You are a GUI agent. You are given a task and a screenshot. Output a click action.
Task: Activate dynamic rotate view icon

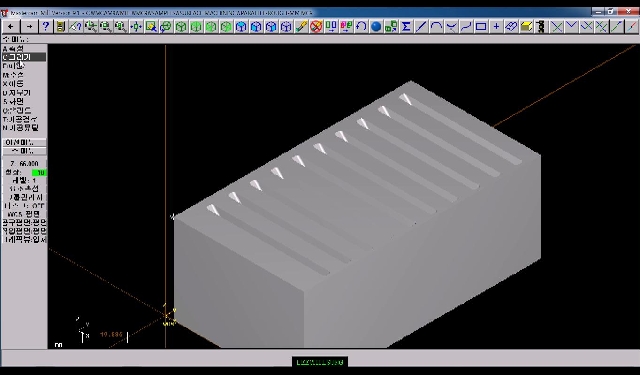click(166, 27)
